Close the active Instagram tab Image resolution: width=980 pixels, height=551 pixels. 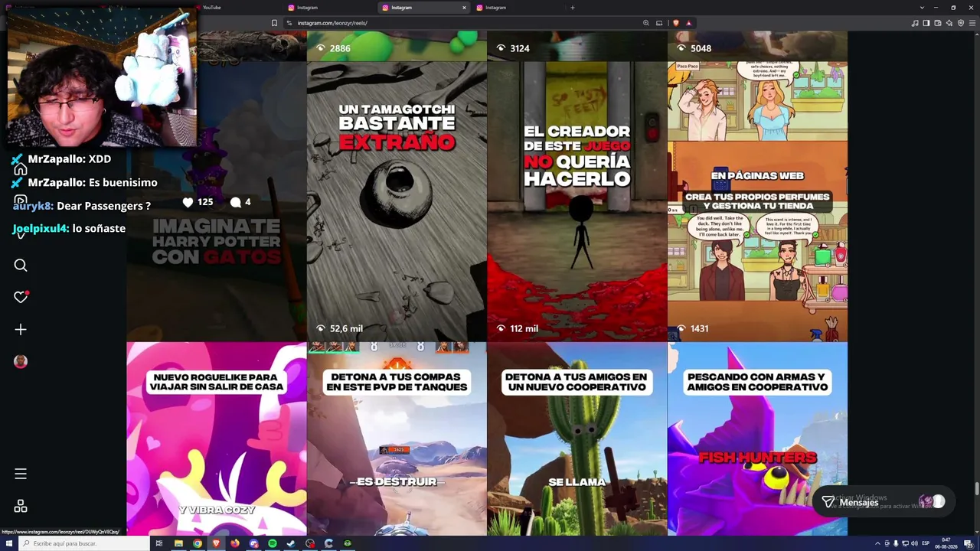click(x=464, y=8)
